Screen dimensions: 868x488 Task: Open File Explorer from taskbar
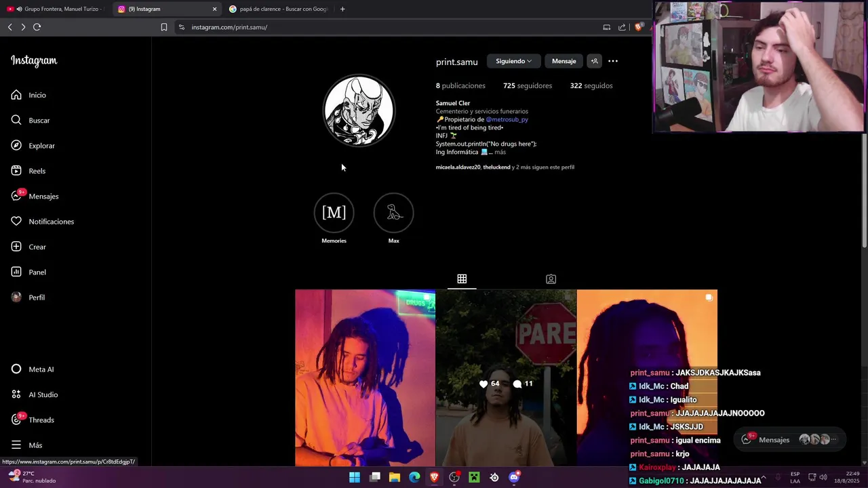click(x=395, y=477)
